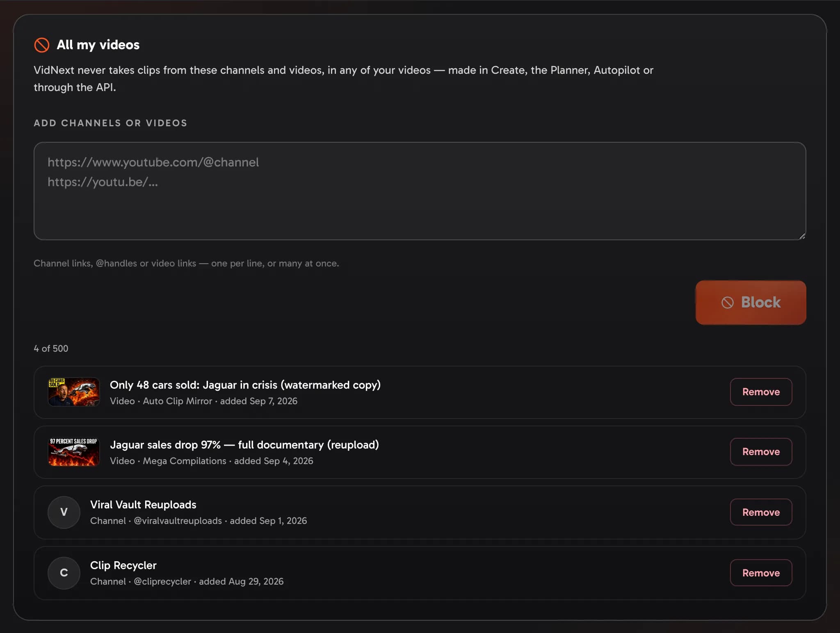Click the V avatar for Viral Vault Reuploads
The image size is (840, 633).
click(x=64, y=512)
